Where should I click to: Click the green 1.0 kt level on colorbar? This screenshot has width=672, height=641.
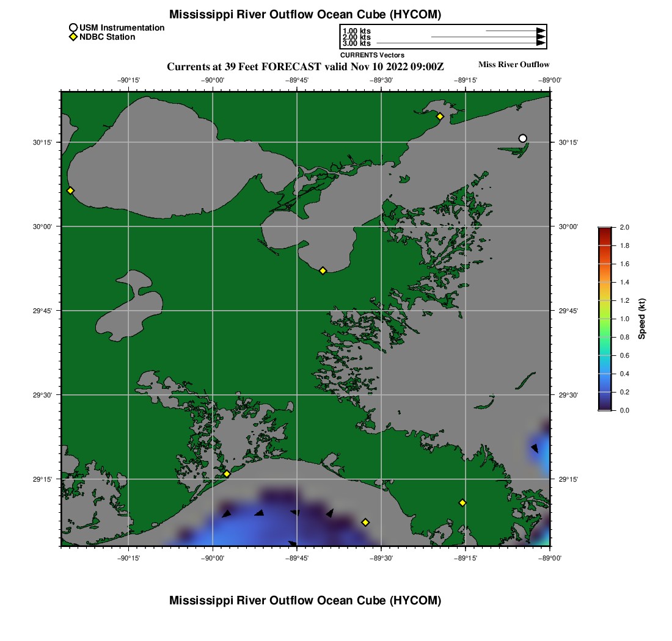[x=605, y=319]
